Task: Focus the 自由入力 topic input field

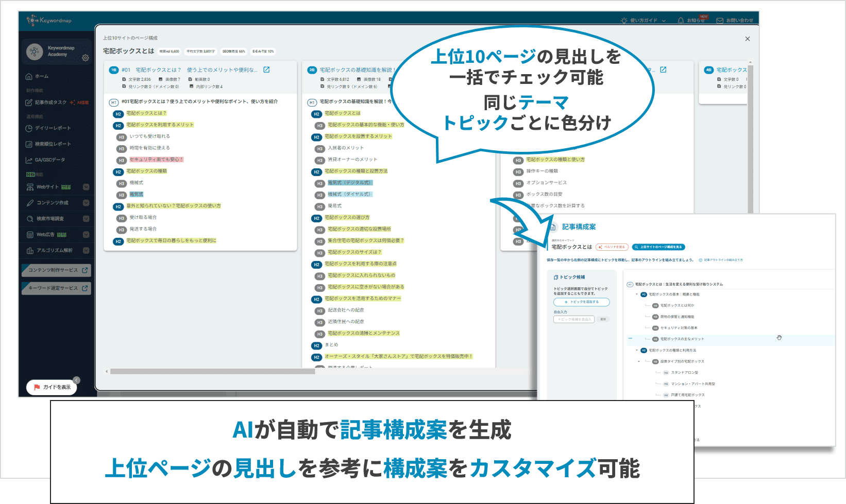Action: [574, 319]
